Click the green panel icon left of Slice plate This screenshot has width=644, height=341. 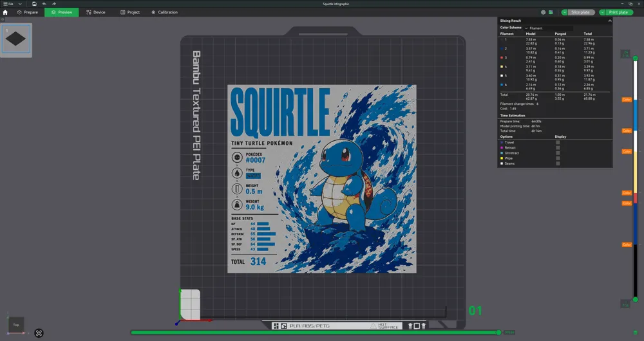pos(551,12)
